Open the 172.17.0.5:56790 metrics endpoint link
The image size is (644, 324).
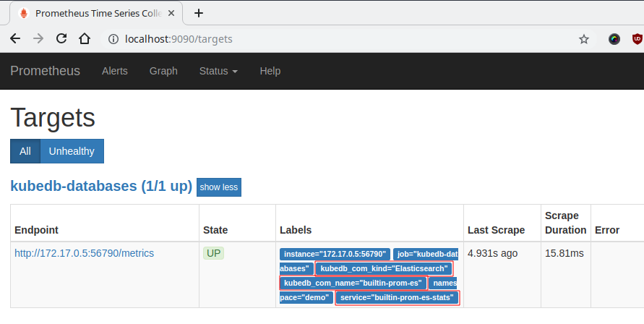tap(84, 253)
